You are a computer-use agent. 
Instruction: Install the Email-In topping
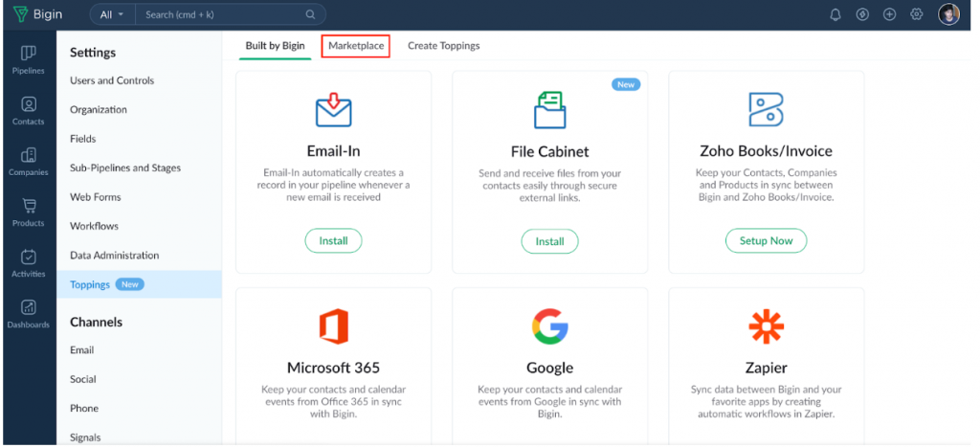click(333, 240)
